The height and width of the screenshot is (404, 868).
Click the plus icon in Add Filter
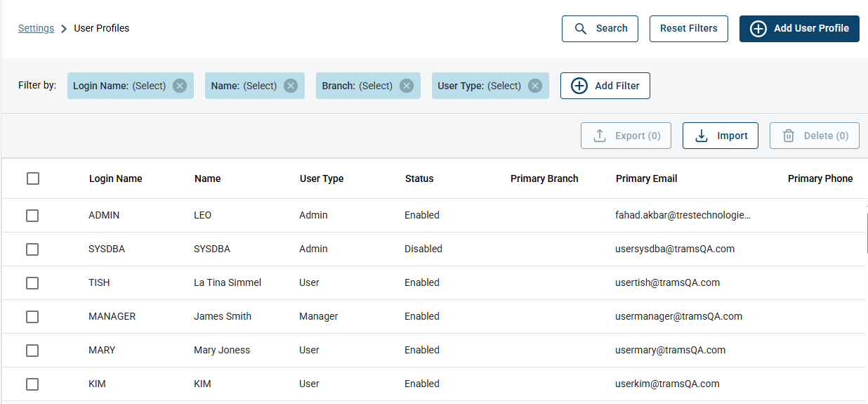pos(579,86)
